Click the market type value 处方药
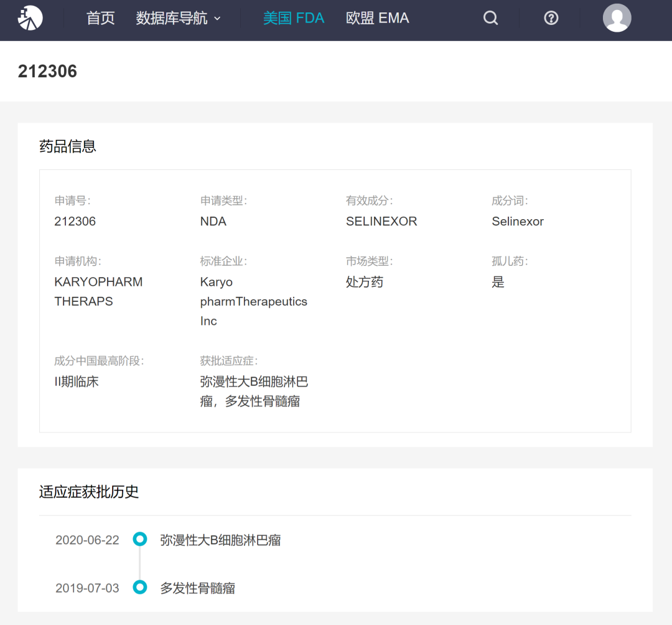672x625 pixels. pos(364,281)
